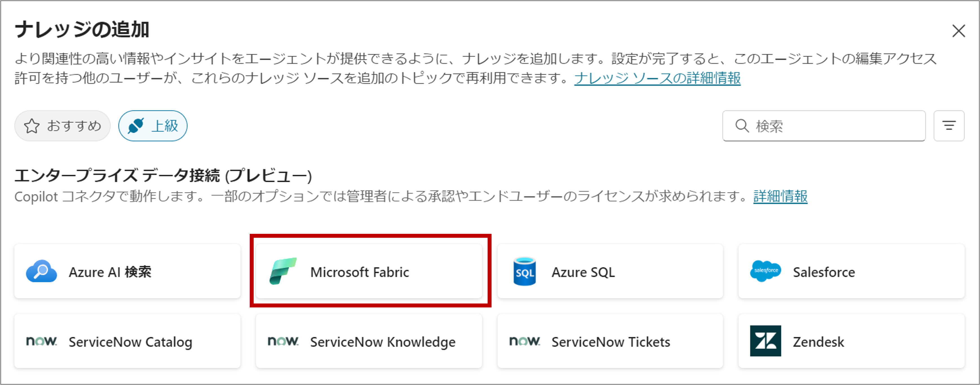
Task: Pick the Salesforce card label
Action: pos(824,272)
